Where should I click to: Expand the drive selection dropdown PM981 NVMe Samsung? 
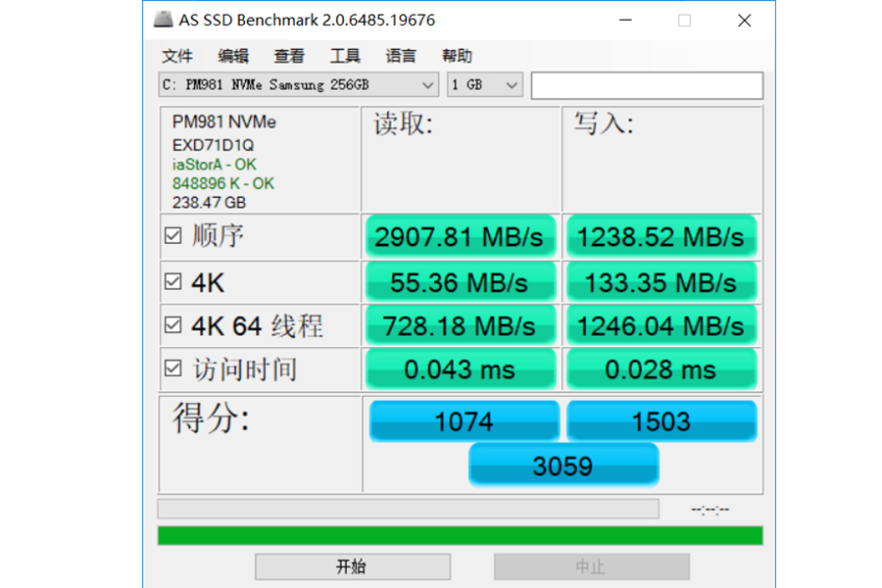[x=298, y=85]
